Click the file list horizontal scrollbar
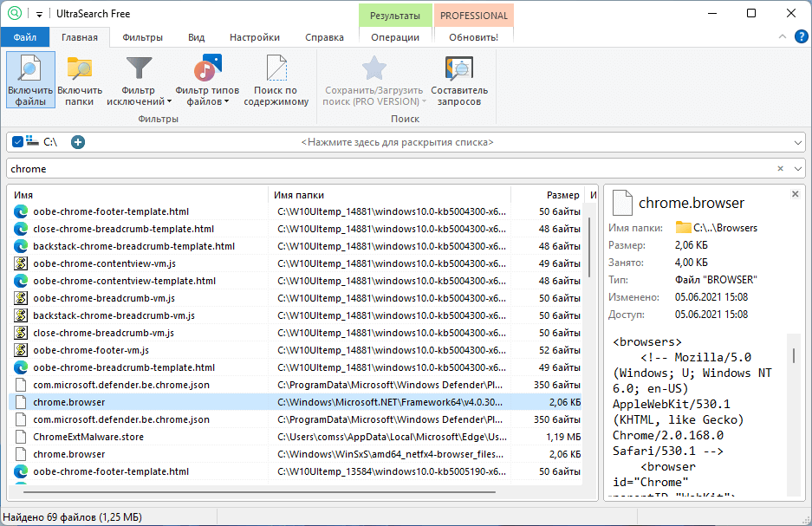This screenshot has height=526, width=812. (259, 492)
